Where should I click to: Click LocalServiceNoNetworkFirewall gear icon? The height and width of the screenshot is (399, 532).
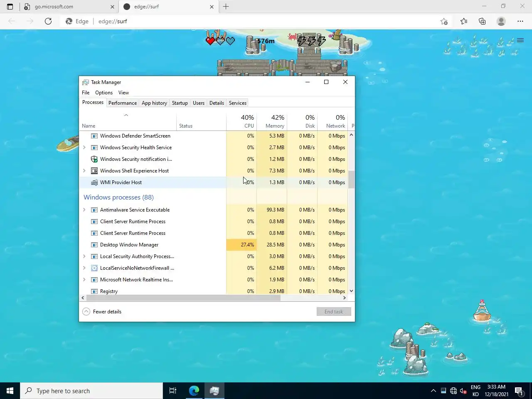pos(94,268)
